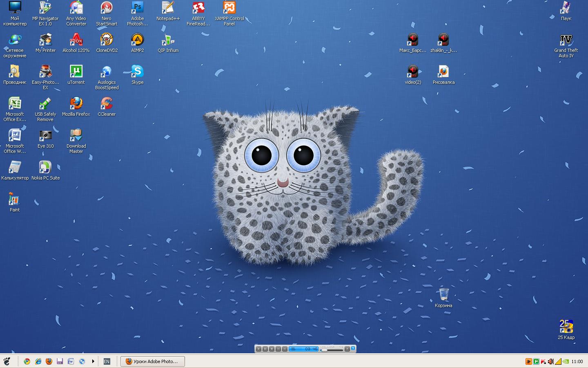Open the Adobe Photoshop desktop shortcut

point(137,8)
